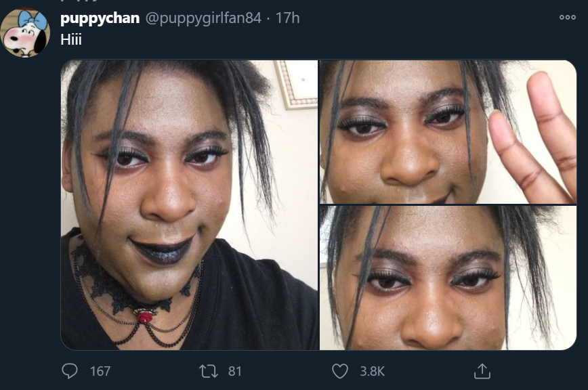Click the 167 replies count

[x=100, y=371]
